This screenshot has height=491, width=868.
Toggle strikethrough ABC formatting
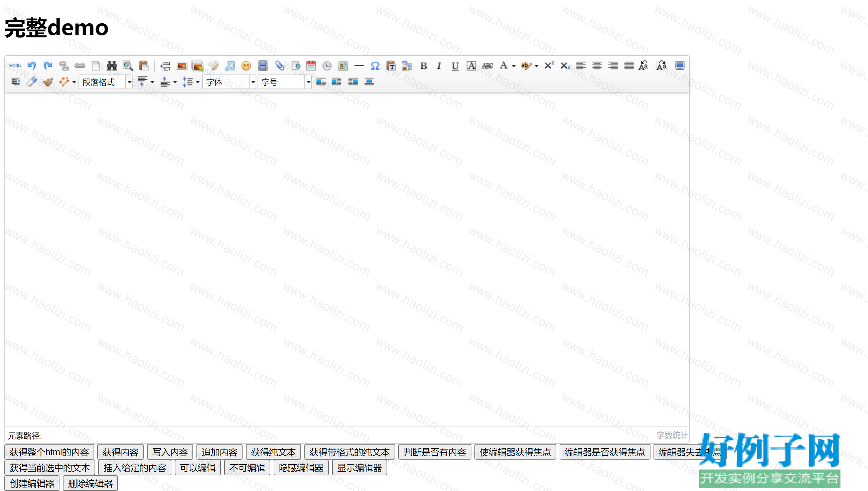tap(487, 65)
